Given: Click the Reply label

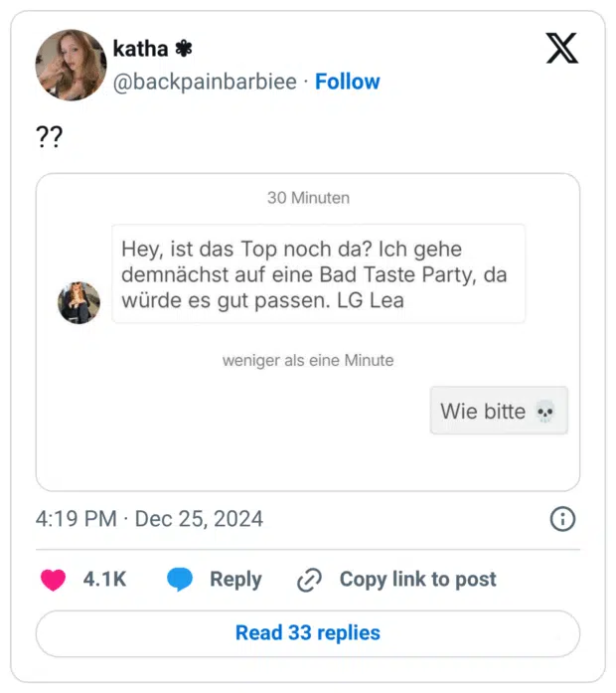Looking at the screenshot, I should coord(235,580).
